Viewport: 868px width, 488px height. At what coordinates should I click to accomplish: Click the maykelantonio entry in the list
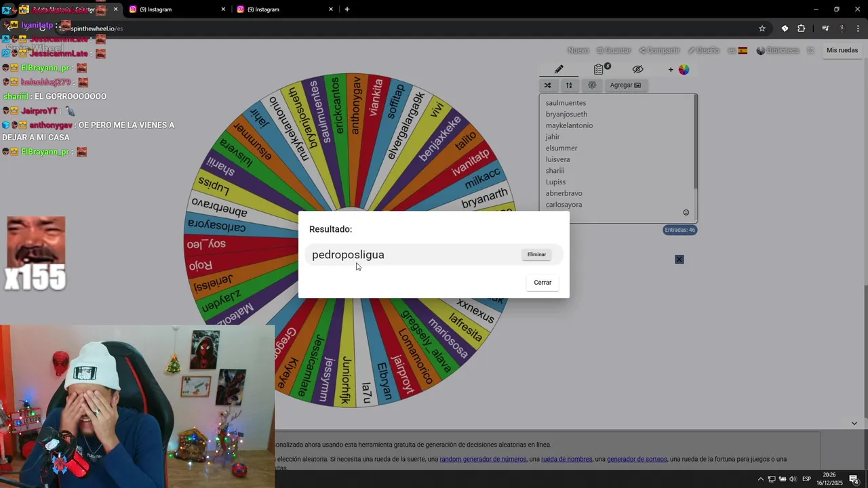(569, 125)
